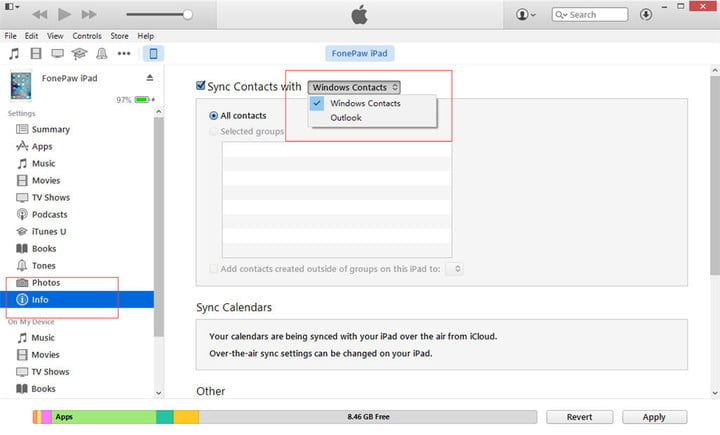Show more libraries via the three-dots icon
The image size is (720, 435).
click(x=124, y=53)
